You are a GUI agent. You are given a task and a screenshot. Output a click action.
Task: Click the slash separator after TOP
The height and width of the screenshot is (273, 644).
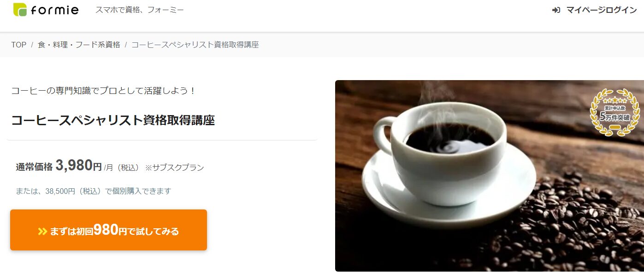click(x=32, y=45)
